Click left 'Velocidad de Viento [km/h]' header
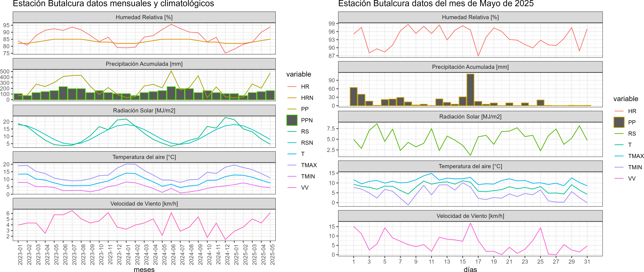Image resolution: width=644 pixels, height=272 pixels. point(144,204)
